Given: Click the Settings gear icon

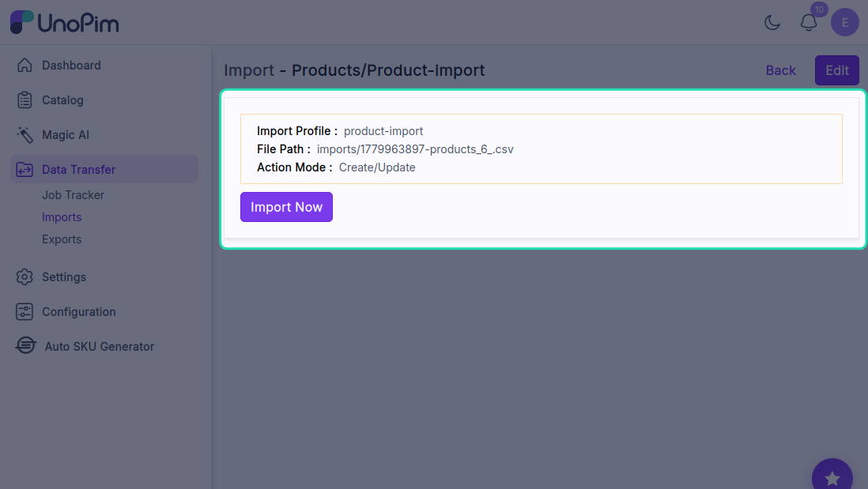Looking at the screenshot, I should [25, 276].
